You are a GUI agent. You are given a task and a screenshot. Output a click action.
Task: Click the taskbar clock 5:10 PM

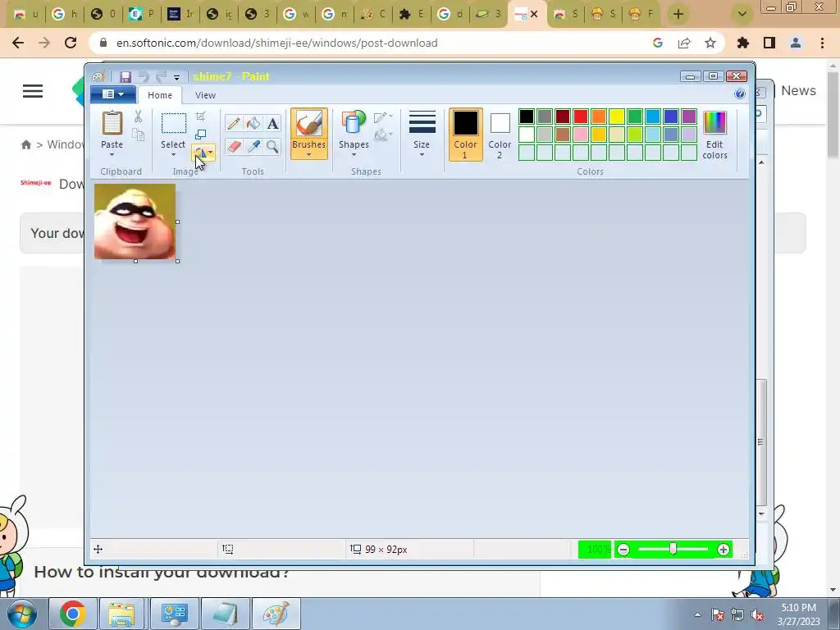(799, 608)
